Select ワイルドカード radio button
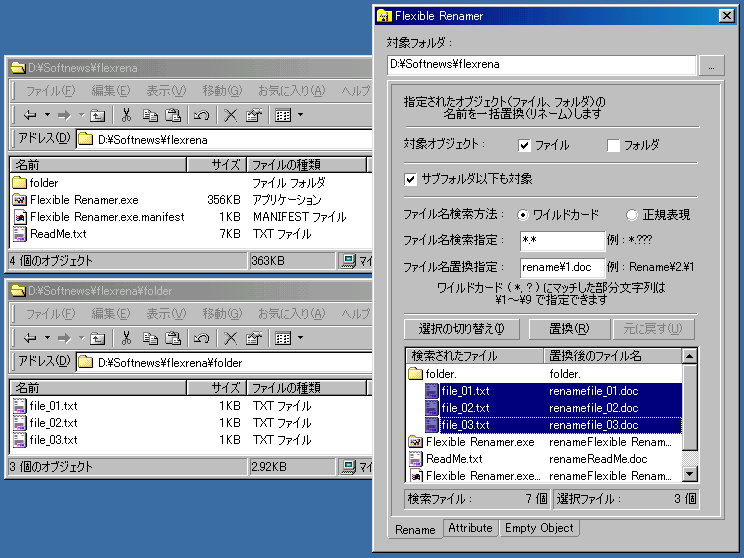744x558 pixels. pos(523,215)
